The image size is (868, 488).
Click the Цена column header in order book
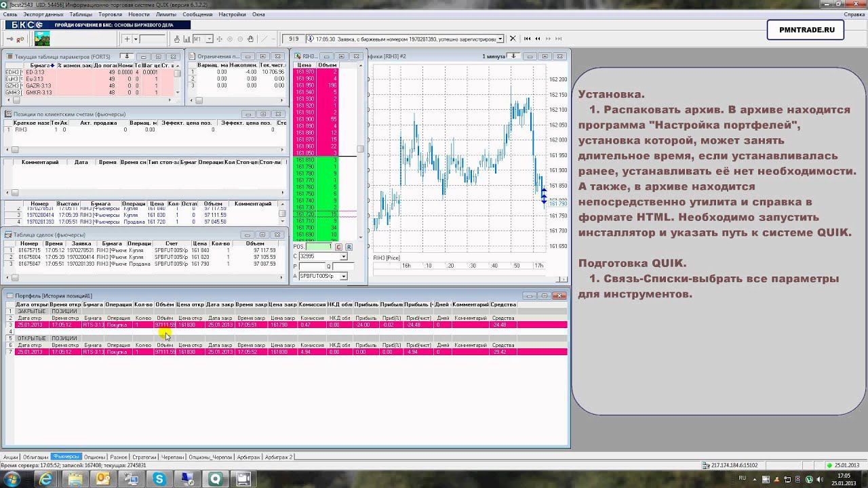point(304,65)
